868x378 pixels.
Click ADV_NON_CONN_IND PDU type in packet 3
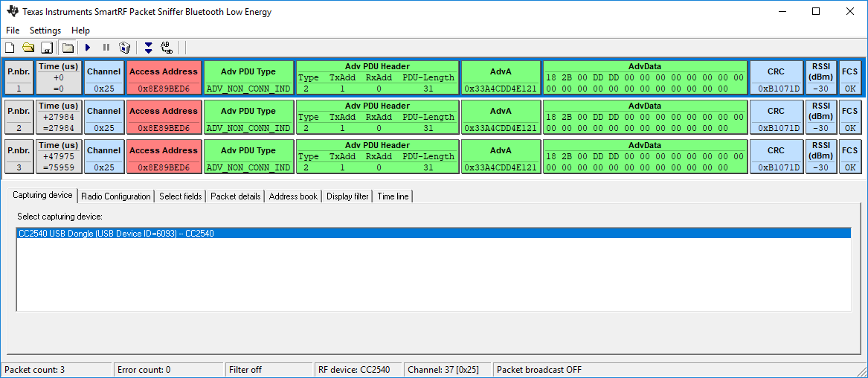[248, 156]
